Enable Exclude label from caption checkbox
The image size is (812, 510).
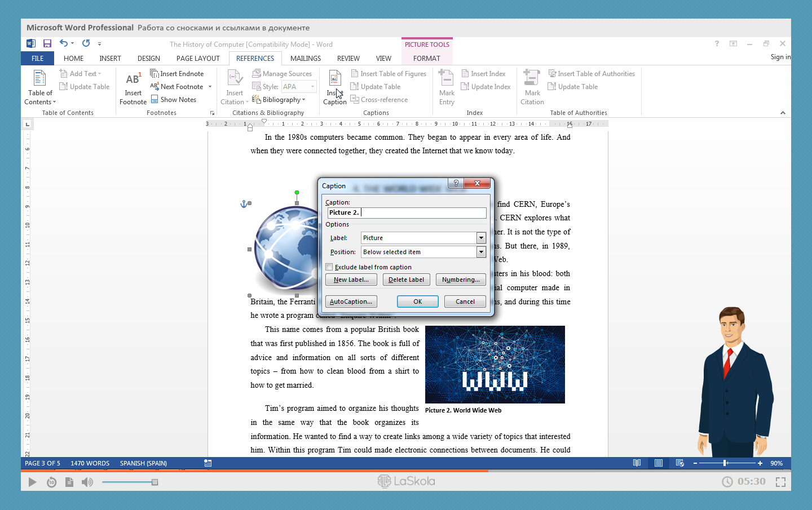coord(329,267)
